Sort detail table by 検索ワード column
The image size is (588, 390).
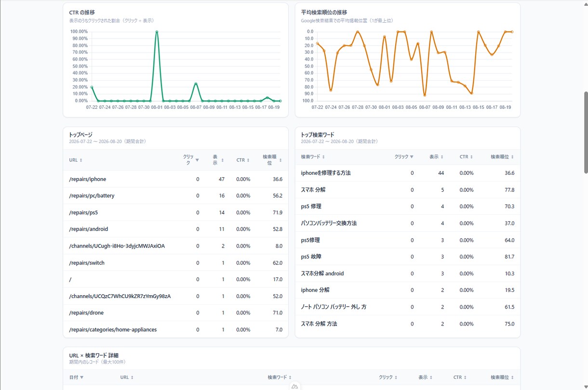280,377
